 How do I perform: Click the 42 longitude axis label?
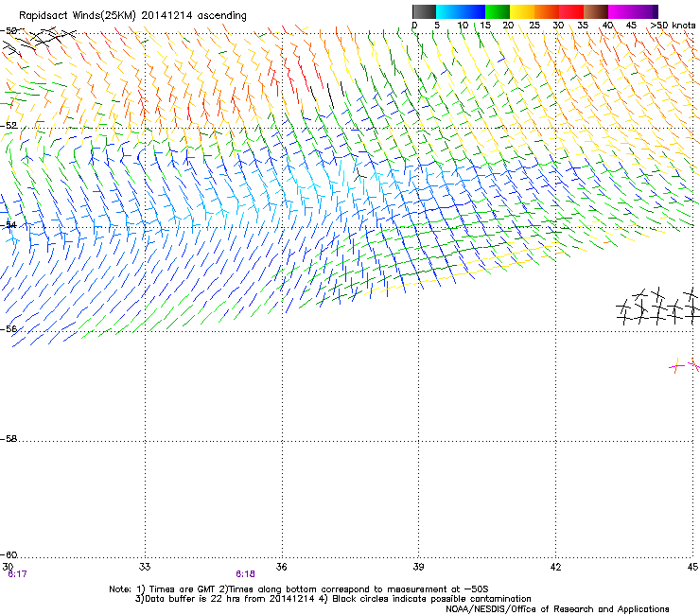click(x=555, y=567)
